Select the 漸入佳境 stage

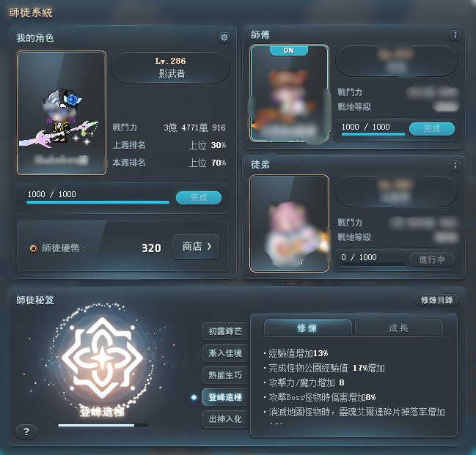pyautogui.click(x=226, y=353)
